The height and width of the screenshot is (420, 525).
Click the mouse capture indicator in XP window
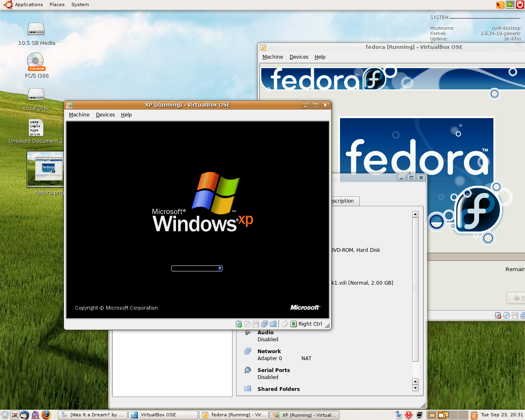285,324
